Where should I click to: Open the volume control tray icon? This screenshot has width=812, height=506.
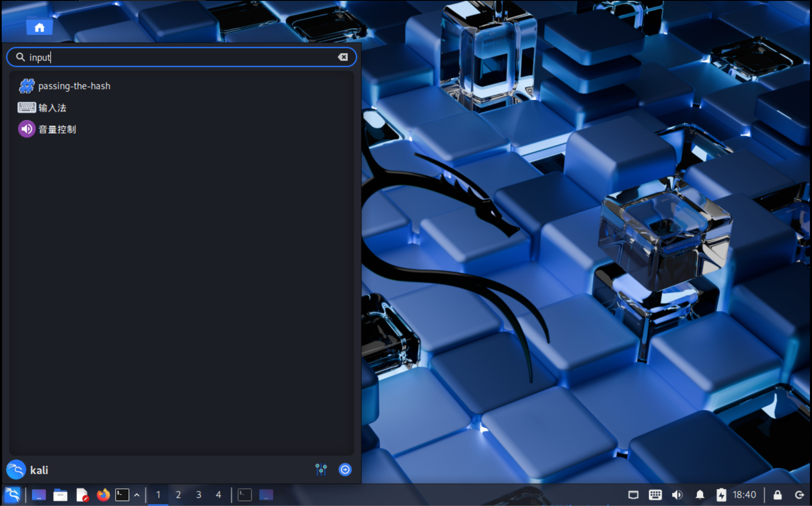(x=677, y=495)
